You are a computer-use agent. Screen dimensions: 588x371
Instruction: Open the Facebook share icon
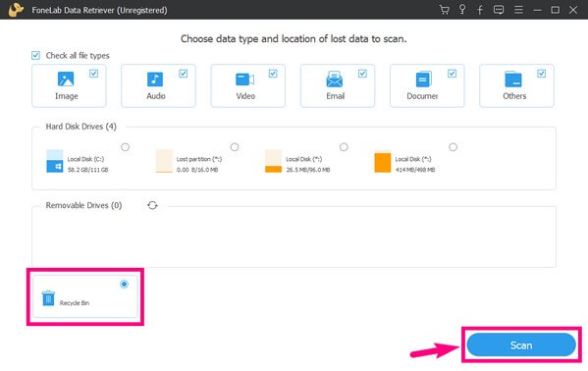click(480, 10)
